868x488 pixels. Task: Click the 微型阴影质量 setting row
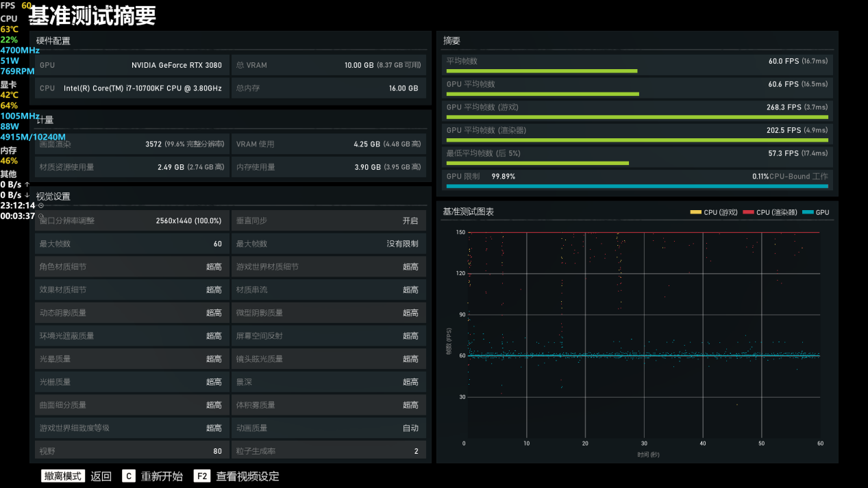click(329, 313)
